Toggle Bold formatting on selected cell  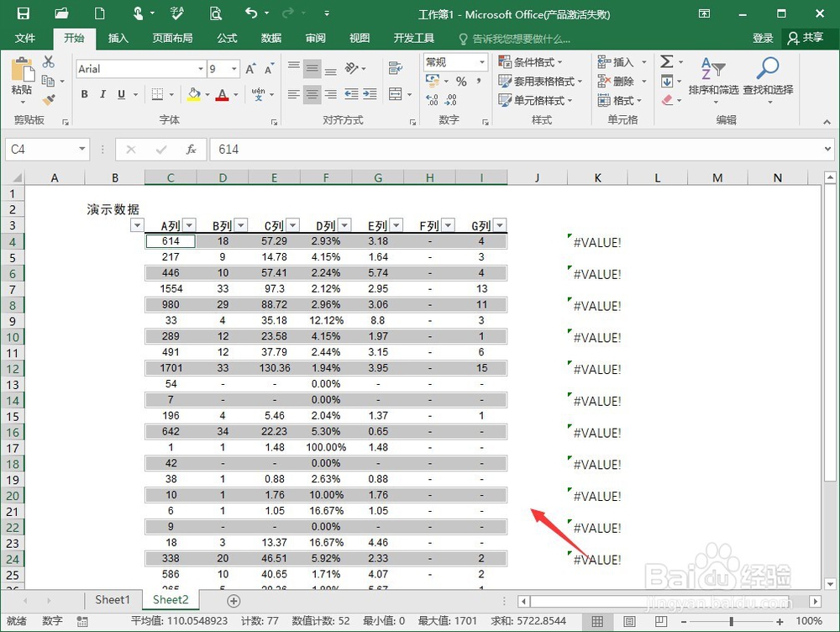click(84, 94)
